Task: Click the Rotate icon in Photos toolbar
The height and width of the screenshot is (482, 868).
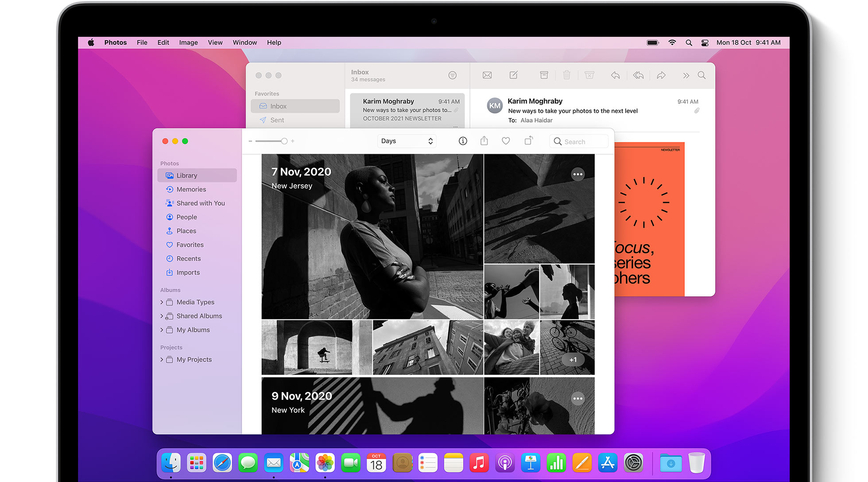Action: pos(528,141)
